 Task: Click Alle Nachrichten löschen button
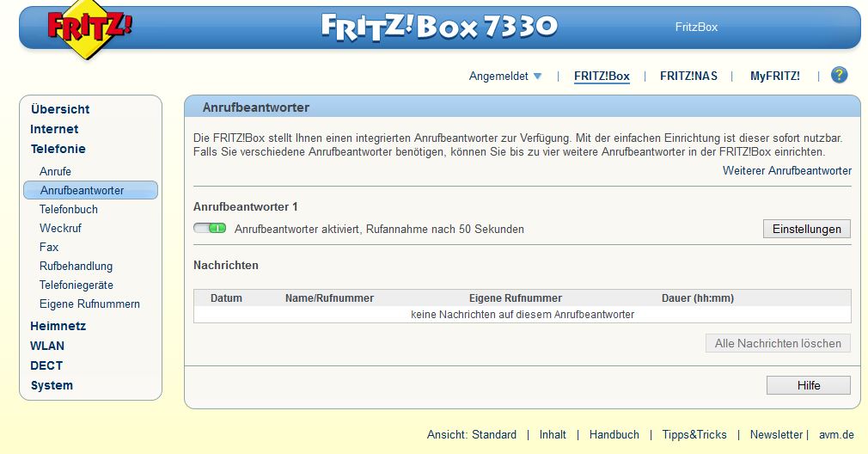coord(778,343)
